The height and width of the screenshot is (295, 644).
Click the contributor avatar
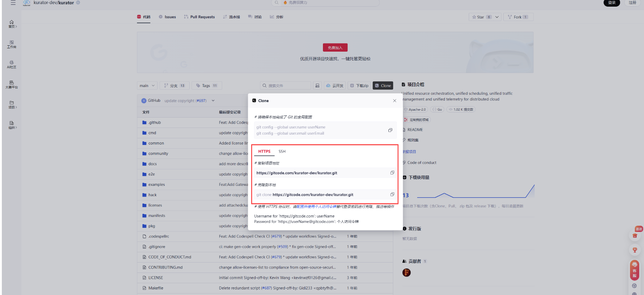click(x=407, y=273)
